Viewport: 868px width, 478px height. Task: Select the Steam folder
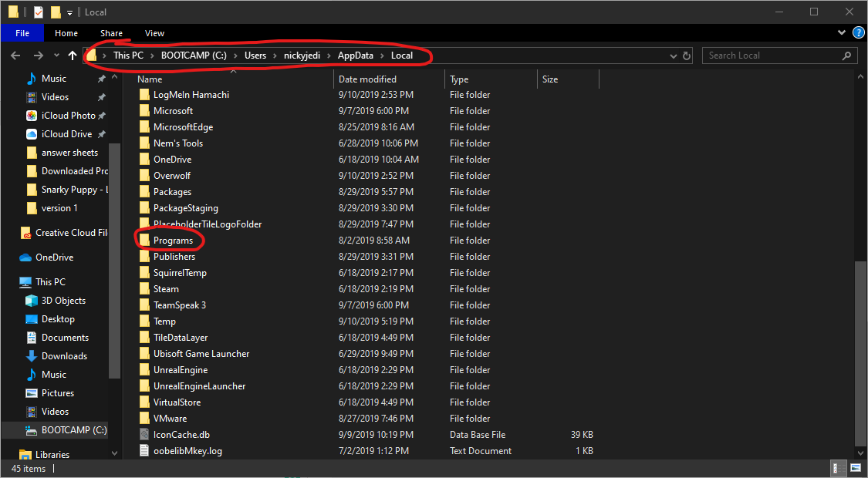tap(166, 289)
